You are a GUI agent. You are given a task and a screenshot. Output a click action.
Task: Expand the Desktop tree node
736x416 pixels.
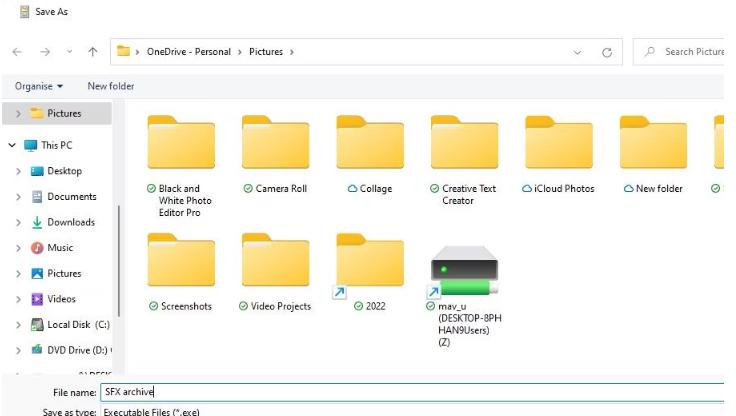click(x=18, y=171)
